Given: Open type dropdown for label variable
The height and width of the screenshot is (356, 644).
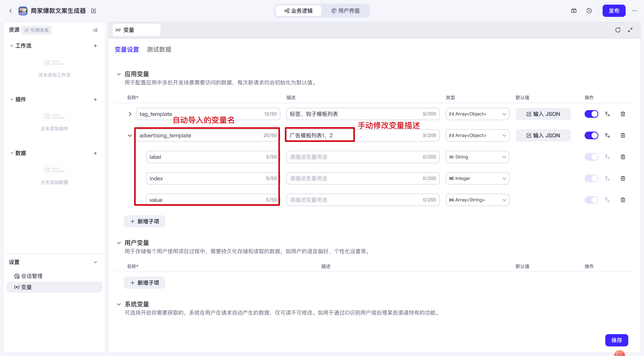Looking at the screenshot, I should click(x=477, y=157).
